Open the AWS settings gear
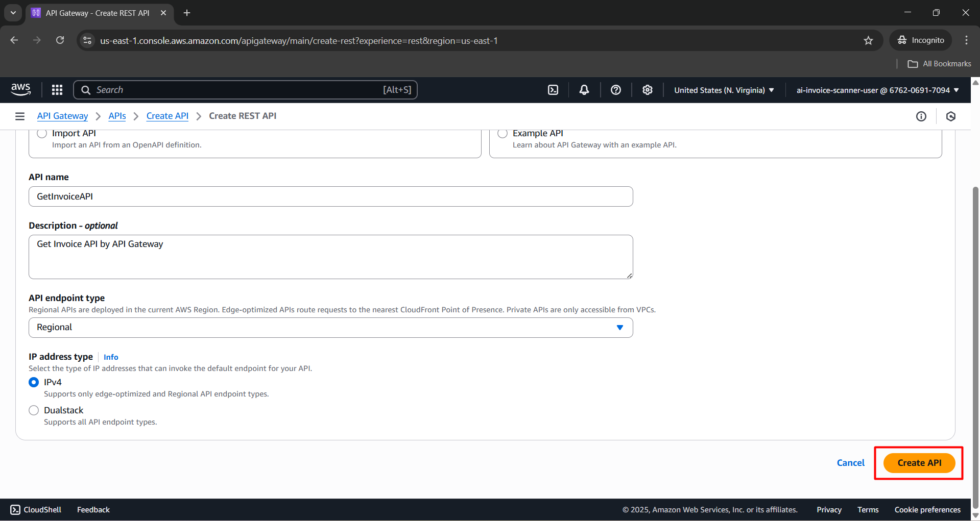980x521 pixels. tap(647, 89)
